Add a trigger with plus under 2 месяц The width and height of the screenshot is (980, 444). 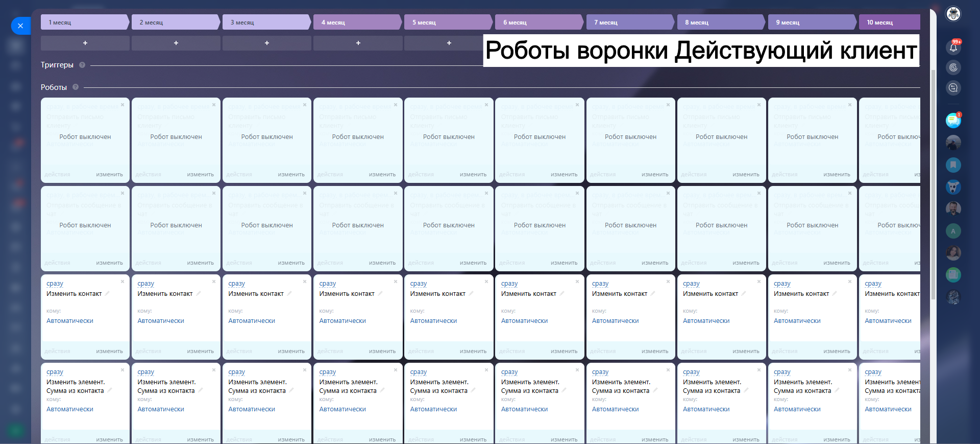176,43
